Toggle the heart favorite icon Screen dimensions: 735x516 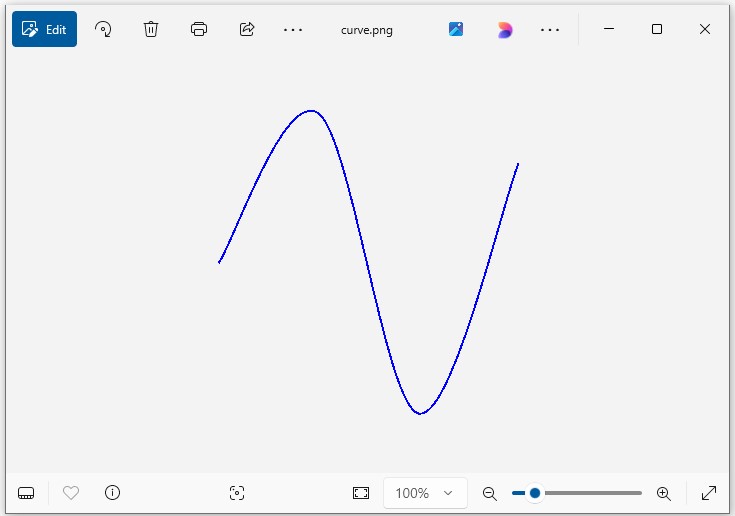pyautogui.click(x=71, y=493)
